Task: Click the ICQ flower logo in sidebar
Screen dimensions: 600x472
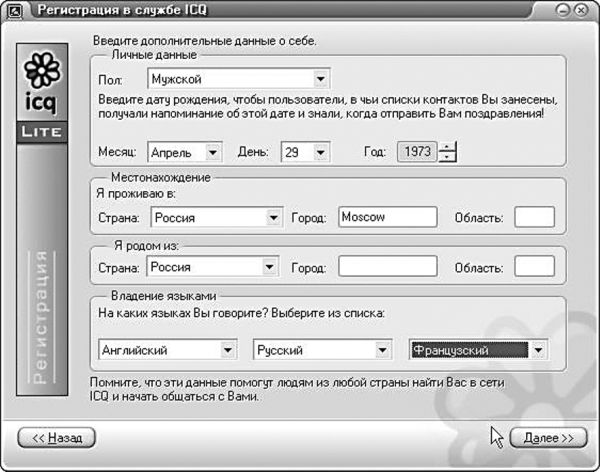Action: pyautogui.click(x=42, y=70)
